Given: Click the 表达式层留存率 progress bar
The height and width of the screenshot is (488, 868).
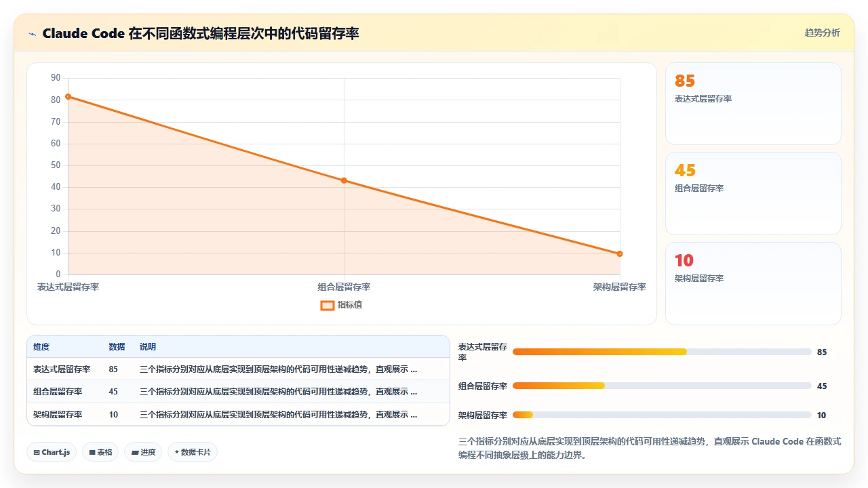Looking at the screenshot, I should 662,352.
